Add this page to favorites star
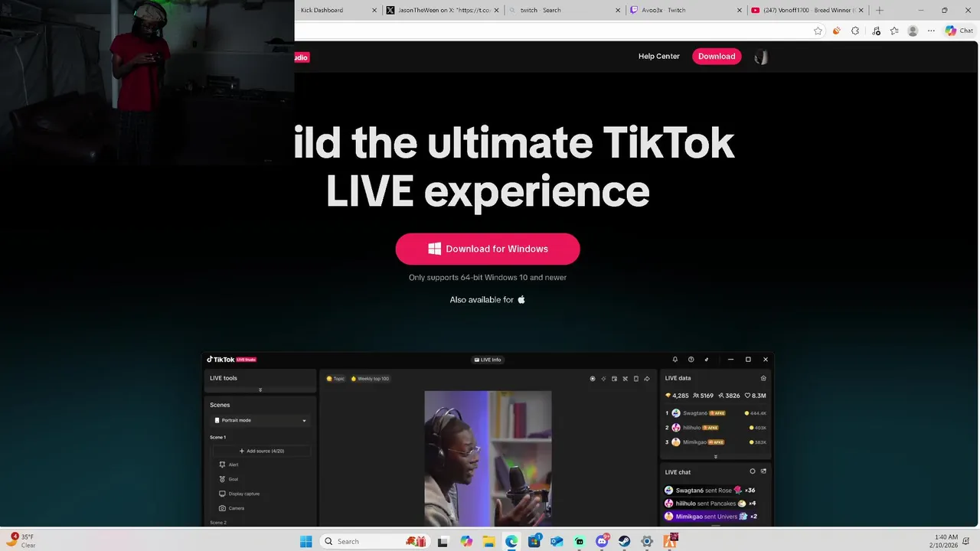 (x=818, y=31)
